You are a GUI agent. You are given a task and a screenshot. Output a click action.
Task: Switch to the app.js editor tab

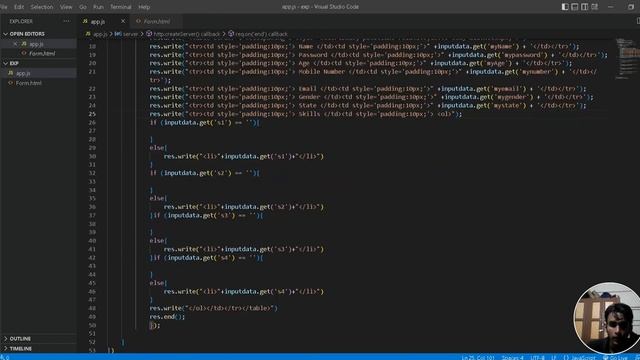pyautogui.click(x=98, y=21)
